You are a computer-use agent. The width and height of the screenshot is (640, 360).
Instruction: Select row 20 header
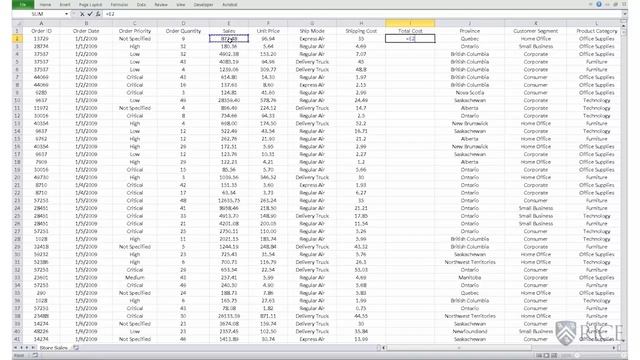point(17,178)
